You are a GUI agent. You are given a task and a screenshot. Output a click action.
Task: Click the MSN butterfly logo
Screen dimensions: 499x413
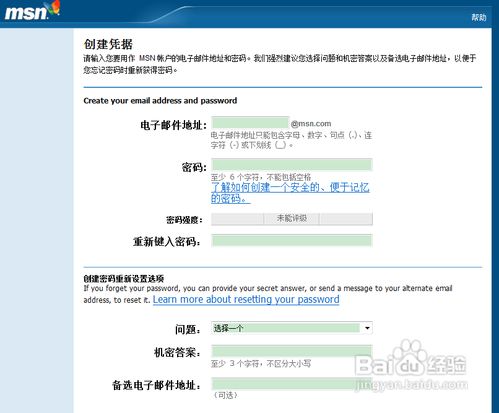(32, 10)
